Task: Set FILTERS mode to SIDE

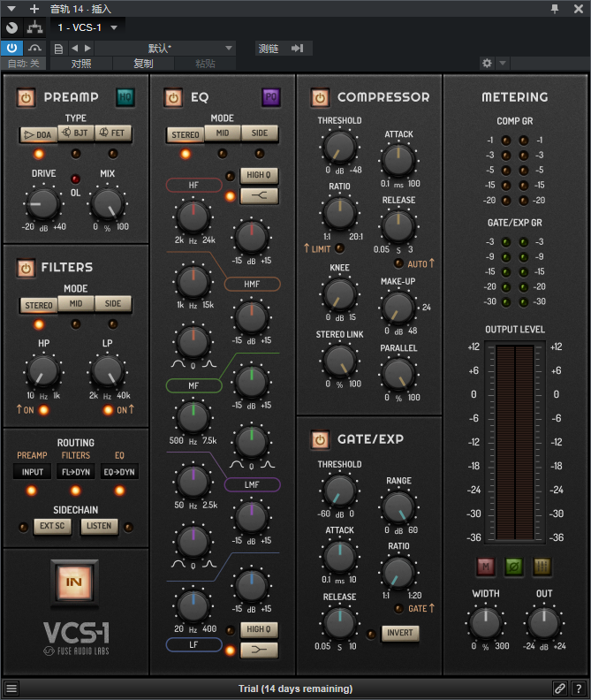Action: coord(113,303)
